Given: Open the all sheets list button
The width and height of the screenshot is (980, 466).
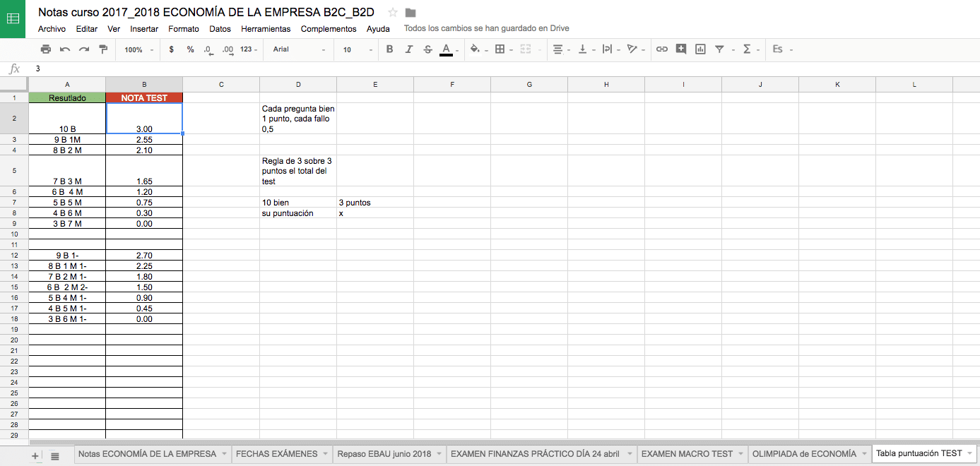Looking at the screenshot, I should click(55, 456).
